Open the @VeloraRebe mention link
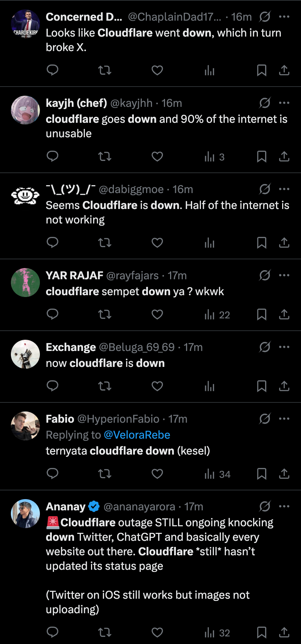The height and width of the screenshot is (644, 301). 137,435
